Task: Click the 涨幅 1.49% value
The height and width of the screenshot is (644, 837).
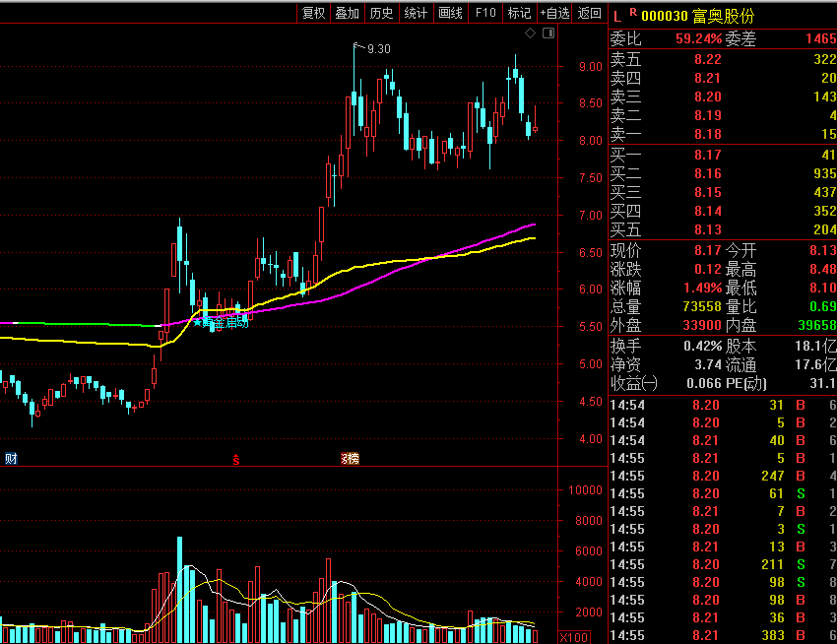Action: [x=702, y=288]
